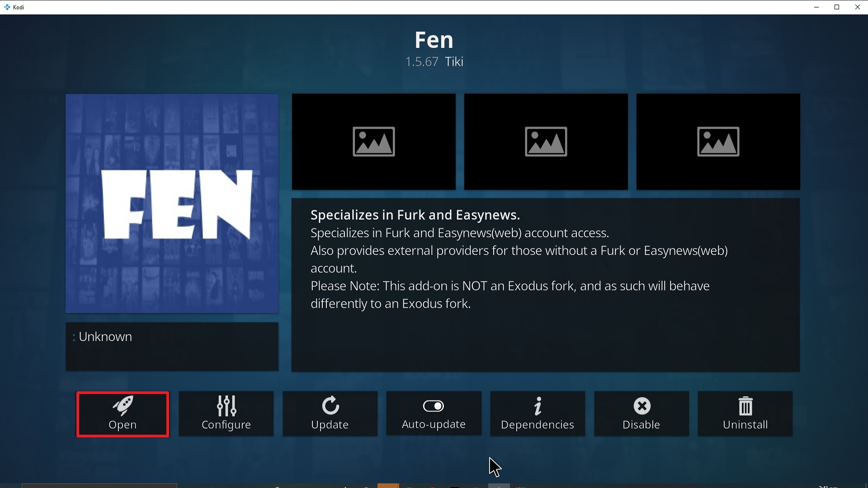868x488 pixels.
Task: Click the large FEN add-on logo
Action: (172, 203)
